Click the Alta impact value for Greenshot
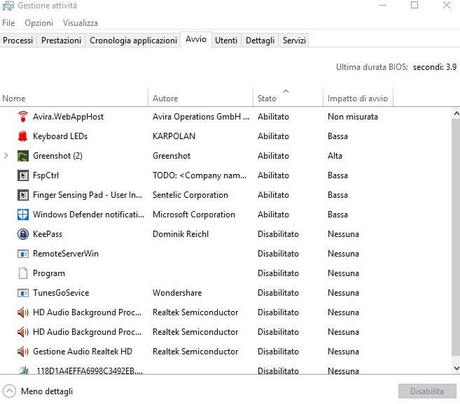The image size is (460, 404). [335, 156]
